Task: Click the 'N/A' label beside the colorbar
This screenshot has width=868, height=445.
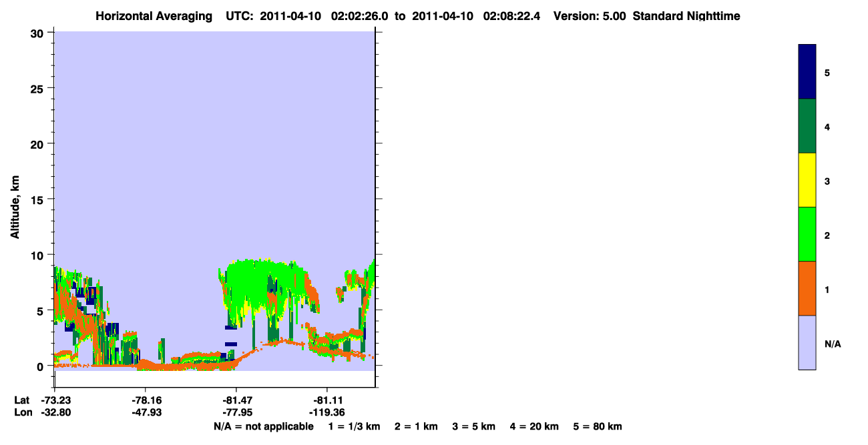Action: click(x=833, y=344)
